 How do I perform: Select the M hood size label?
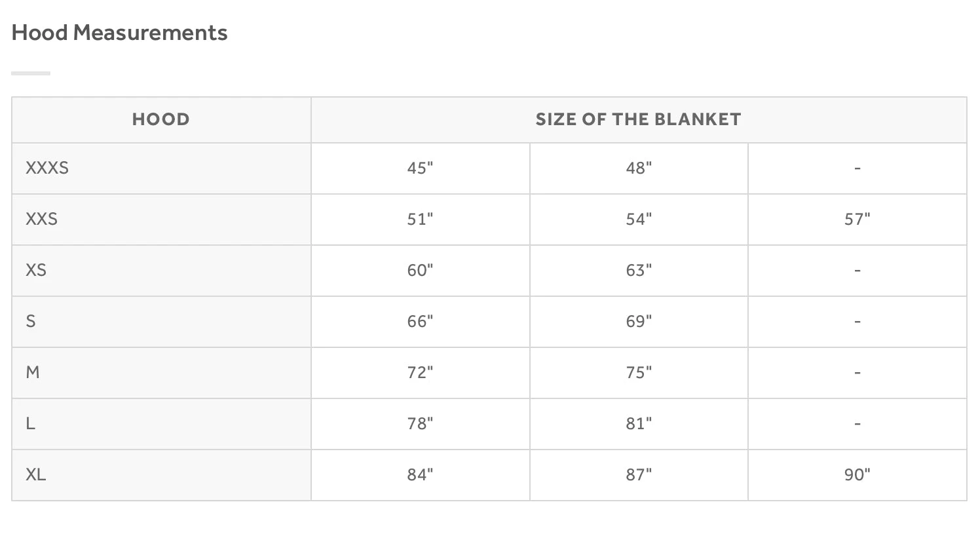point(33,372)
